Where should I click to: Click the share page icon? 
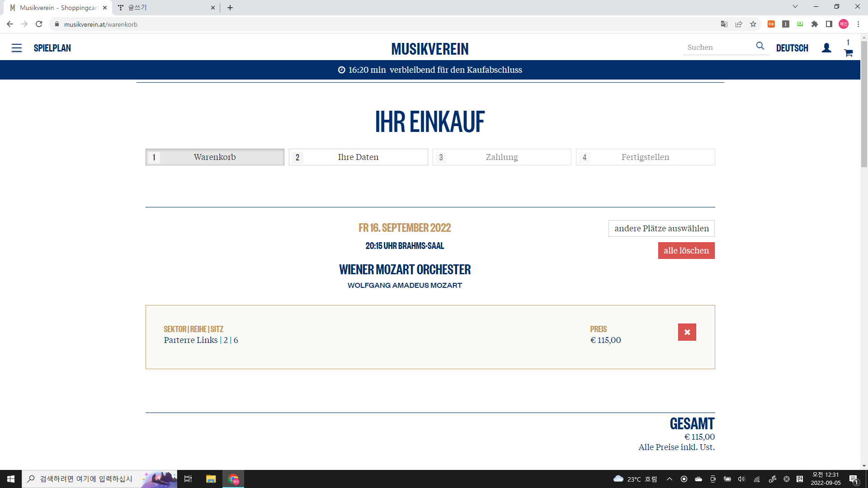coord(739,24)
